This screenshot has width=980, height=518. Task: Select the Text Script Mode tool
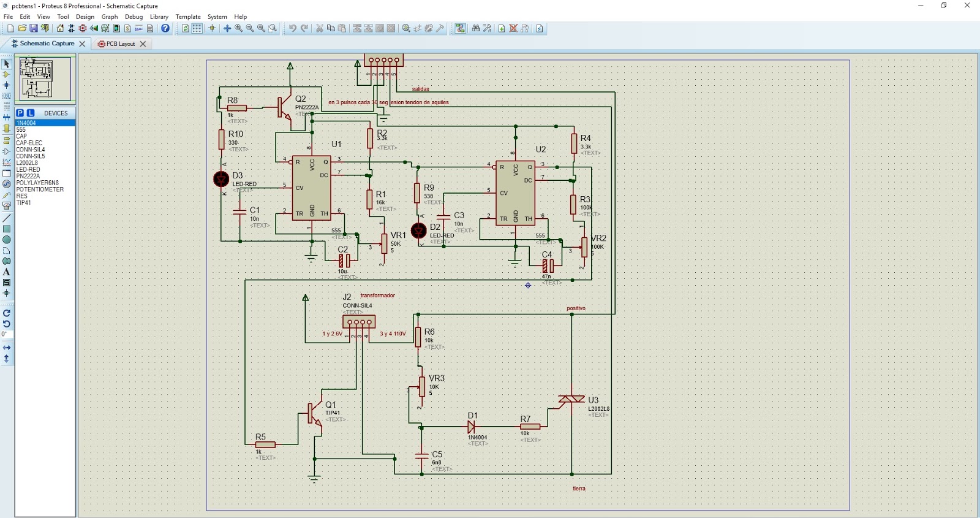[7, 106]
